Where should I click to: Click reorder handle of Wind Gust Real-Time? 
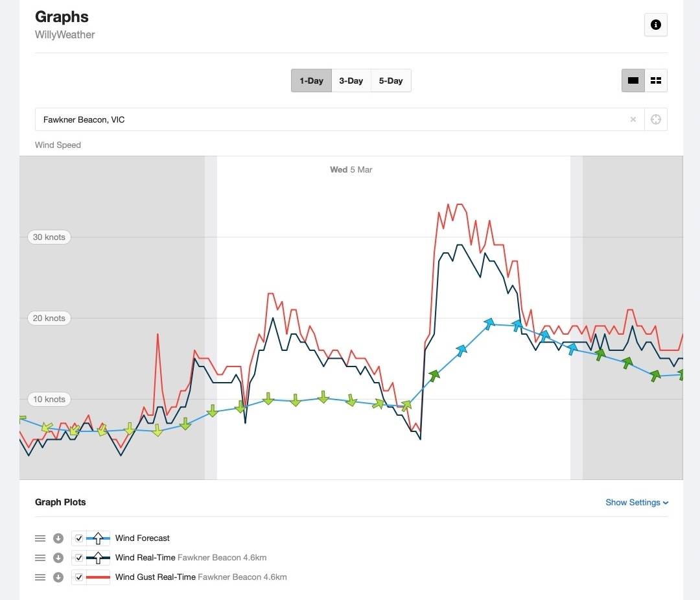point(40,577)
